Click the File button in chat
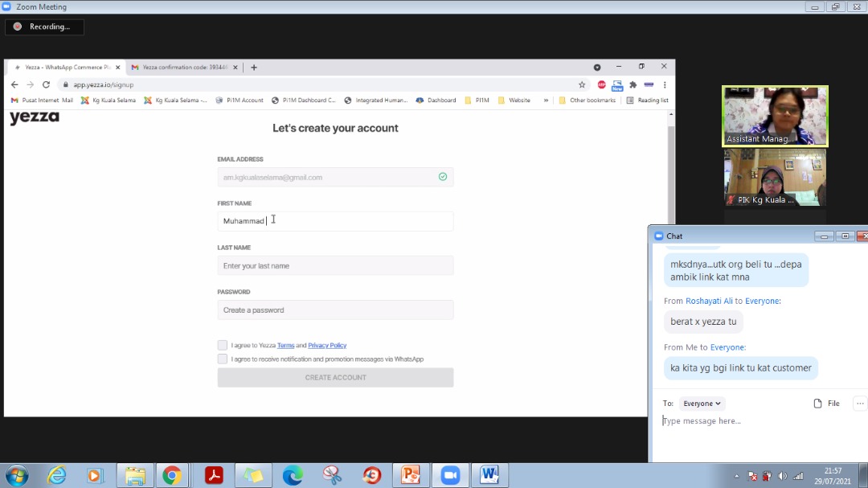Viewport: 868px width, 488px height. (826, 404)
